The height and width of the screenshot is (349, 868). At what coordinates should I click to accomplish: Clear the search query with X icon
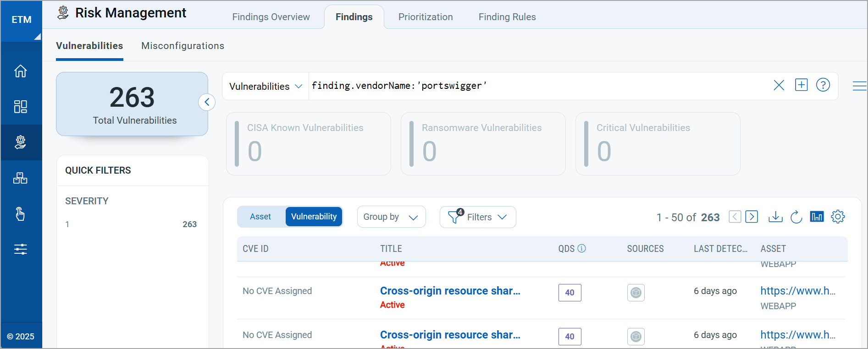click(779, 85)
